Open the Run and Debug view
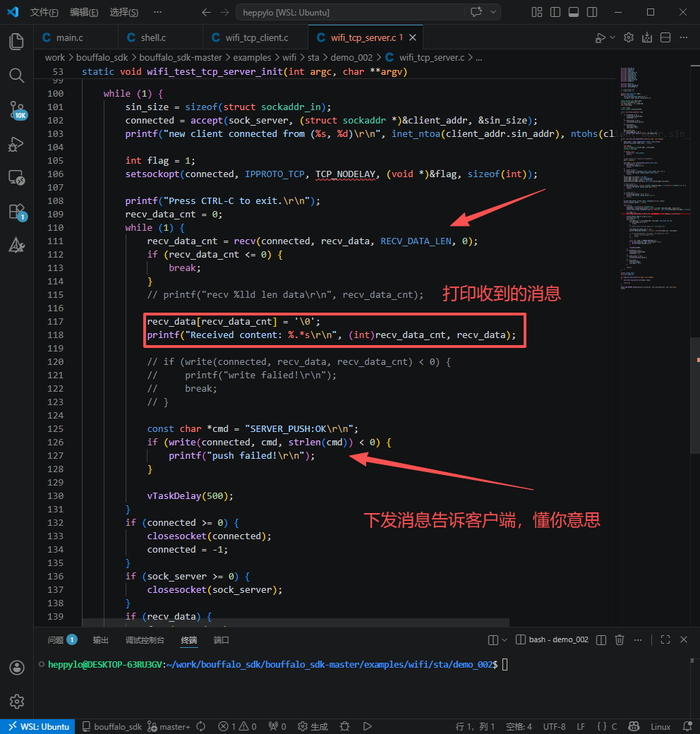 click(16, 143)
